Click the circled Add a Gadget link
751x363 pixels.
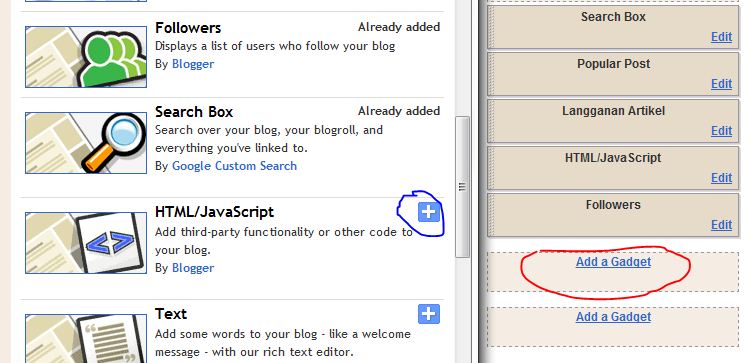pyautogui.click(x=613, y=262)
